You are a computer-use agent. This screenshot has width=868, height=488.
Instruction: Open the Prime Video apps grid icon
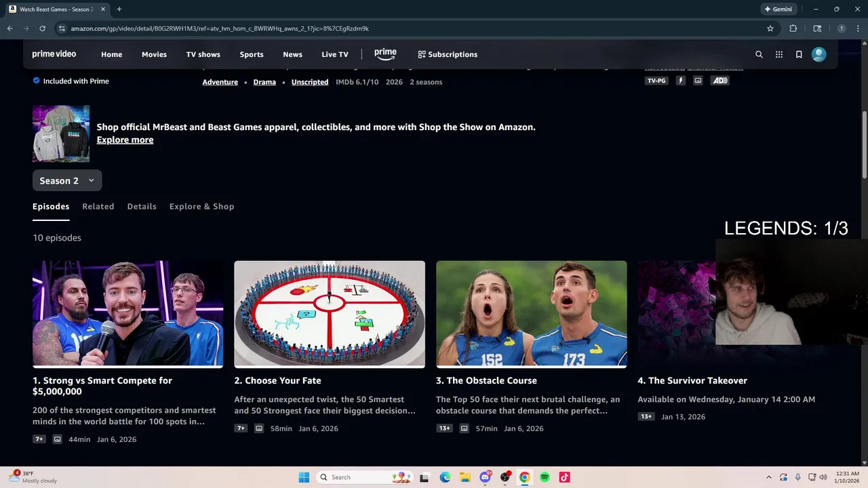click(779, 54)
